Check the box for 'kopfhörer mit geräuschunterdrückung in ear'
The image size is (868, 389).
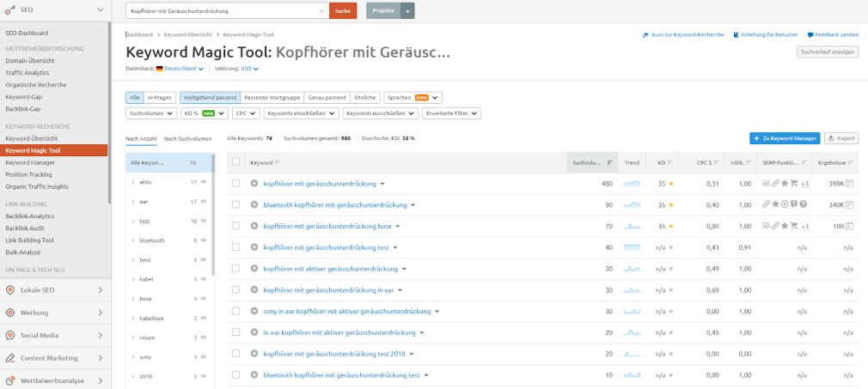pyautogui.click(x=236, y=290)
